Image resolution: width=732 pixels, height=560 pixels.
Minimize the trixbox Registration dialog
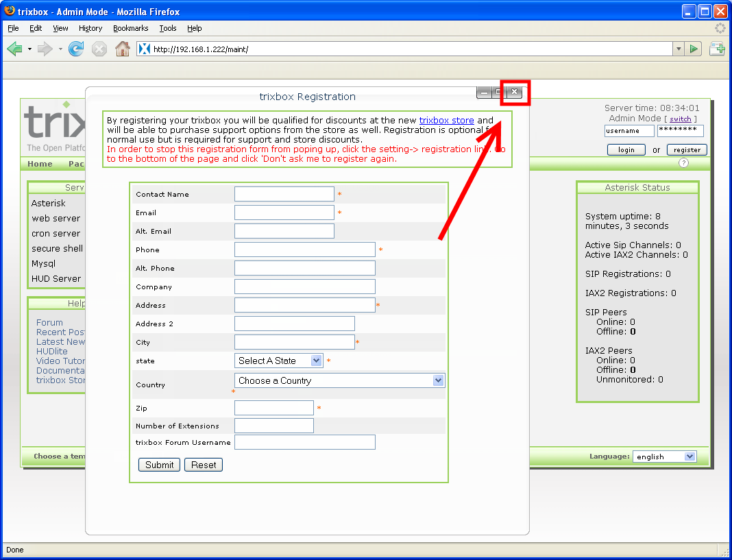click(x=484, y=93)
